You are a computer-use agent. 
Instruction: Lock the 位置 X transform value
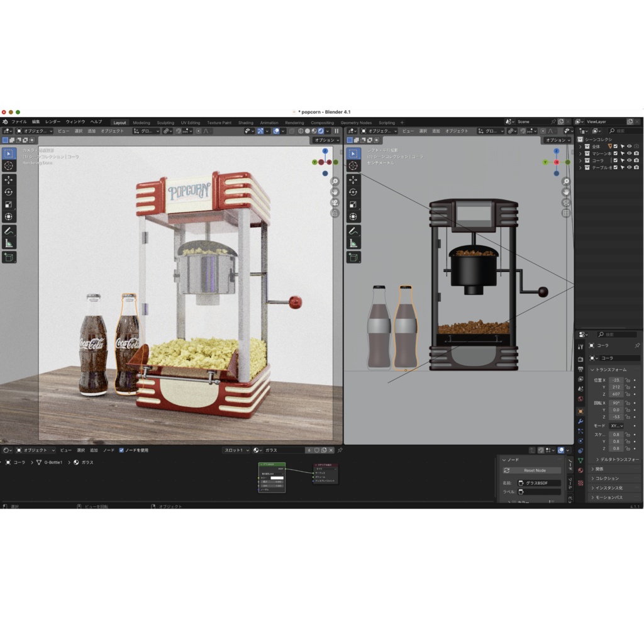pos(628,380)
